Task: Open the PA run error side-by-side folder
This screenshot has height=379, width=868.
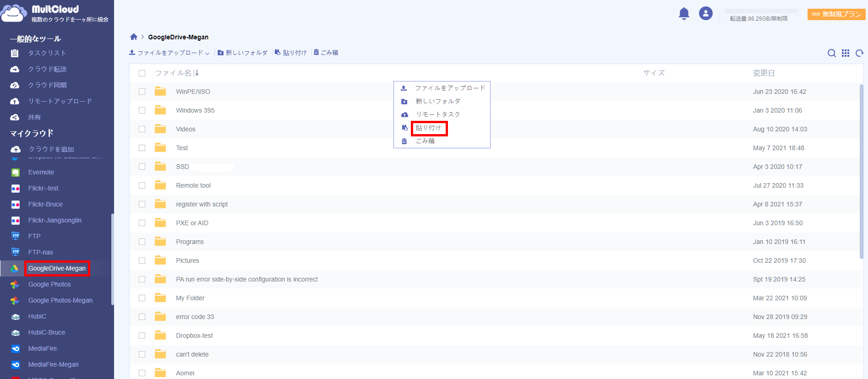Action: tap(247, 279)
